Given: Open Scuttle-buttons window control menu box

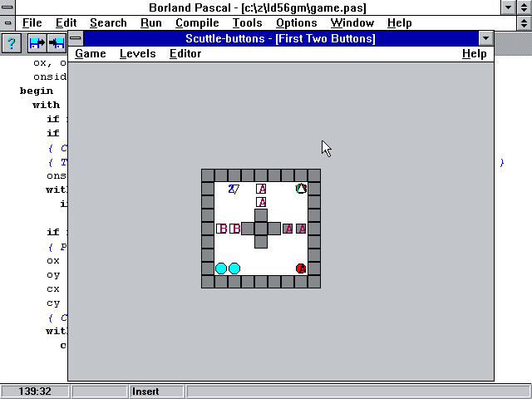Looking at the screenshot, I should (76, 38).
